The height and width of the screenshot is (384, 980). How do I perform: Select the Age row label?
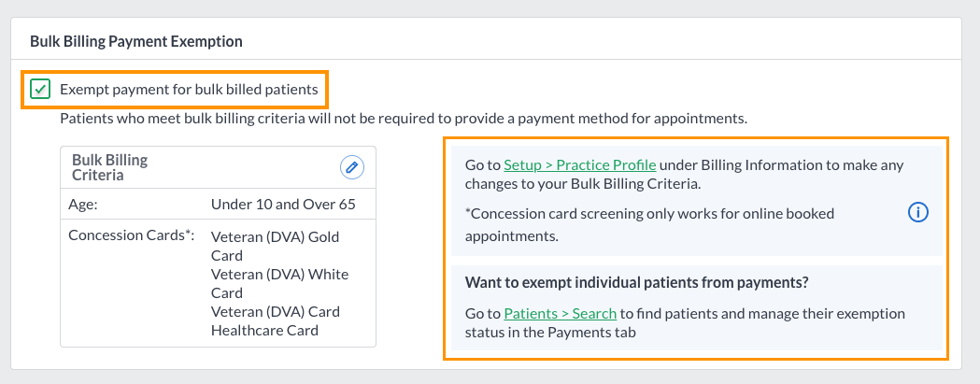click(82, 205)
